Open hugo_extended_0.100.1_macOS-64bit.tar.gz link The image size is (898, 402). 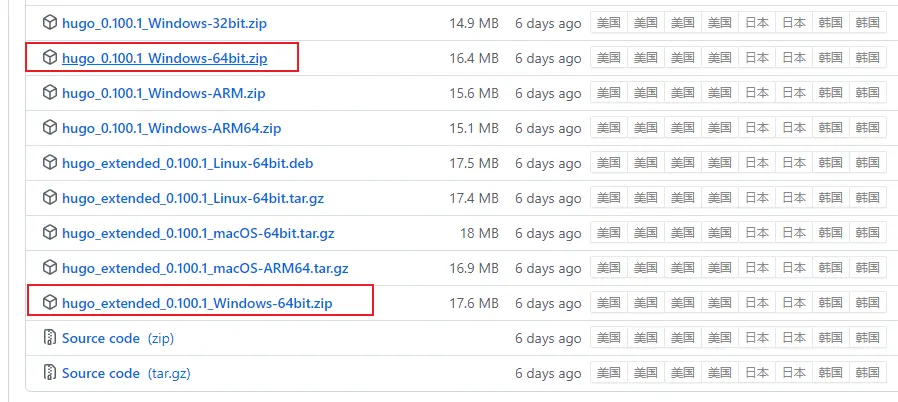click(x=198, y=234)
